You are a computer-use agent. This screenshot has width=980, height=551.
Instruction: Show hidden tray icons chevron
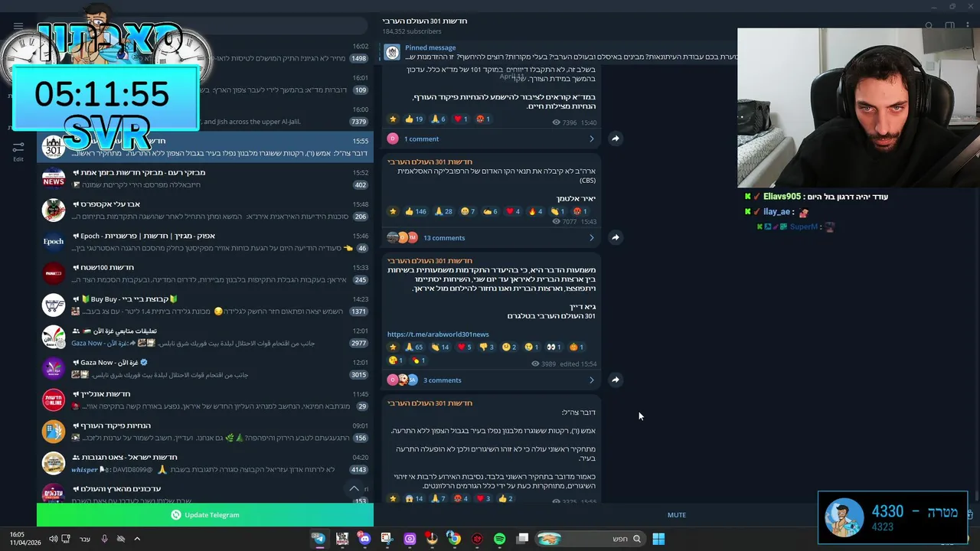[x=137, y=539]
